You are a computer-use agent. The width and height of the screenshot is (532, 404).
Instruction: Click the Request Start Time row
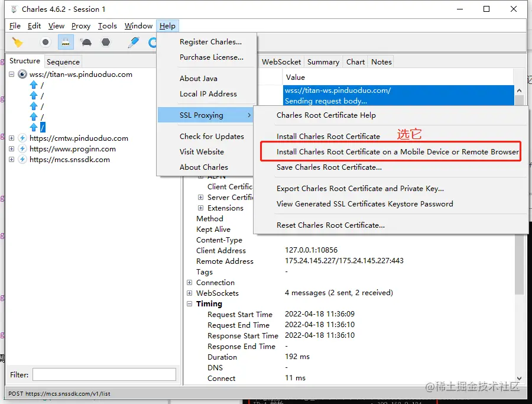349,314
